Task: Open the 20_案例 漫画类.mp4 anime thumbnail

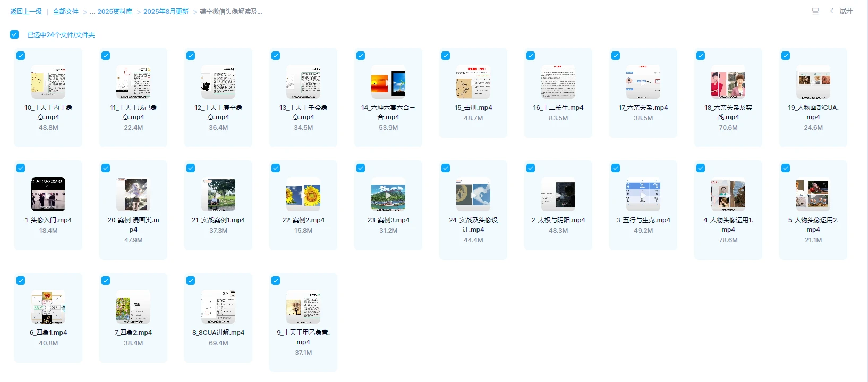Action: 133,194
